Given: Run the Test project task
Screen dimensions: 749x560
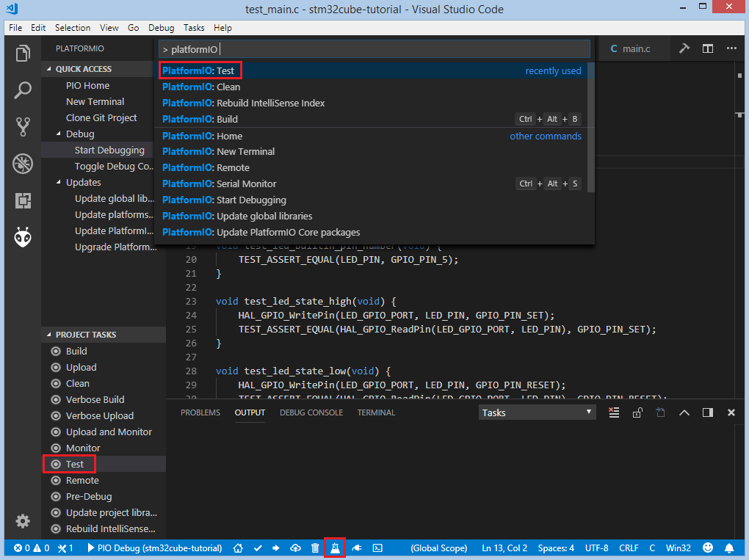Looking at the screenshot, I should pos(104,464).
